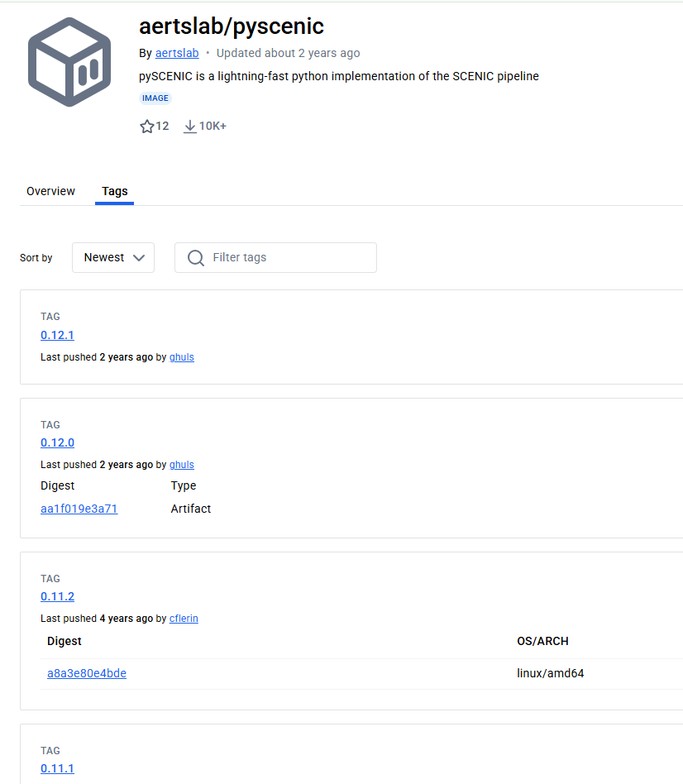Switch to the Overview tab
The height and width of the screenshot is (784, 683).
(x=50, y=191)
